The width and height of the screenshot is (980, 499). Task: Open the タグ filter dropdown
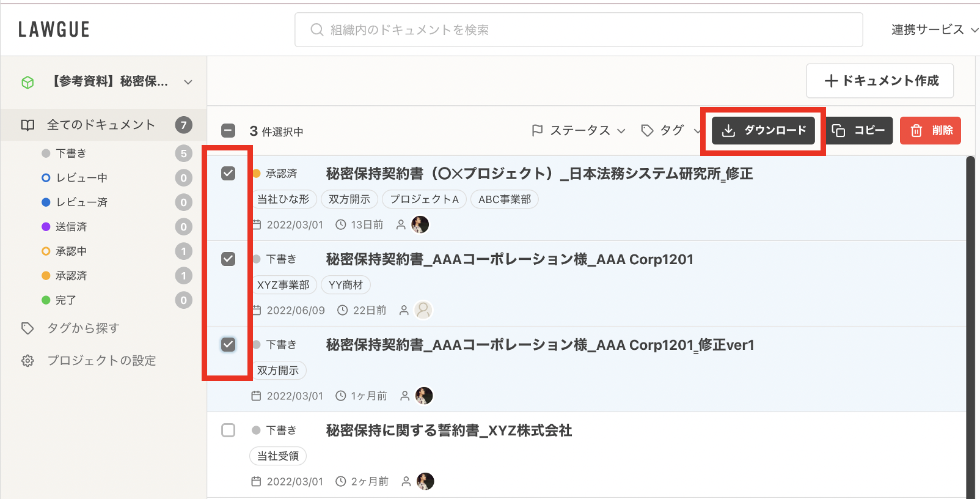pyautogui.click(x=670, y=131)
